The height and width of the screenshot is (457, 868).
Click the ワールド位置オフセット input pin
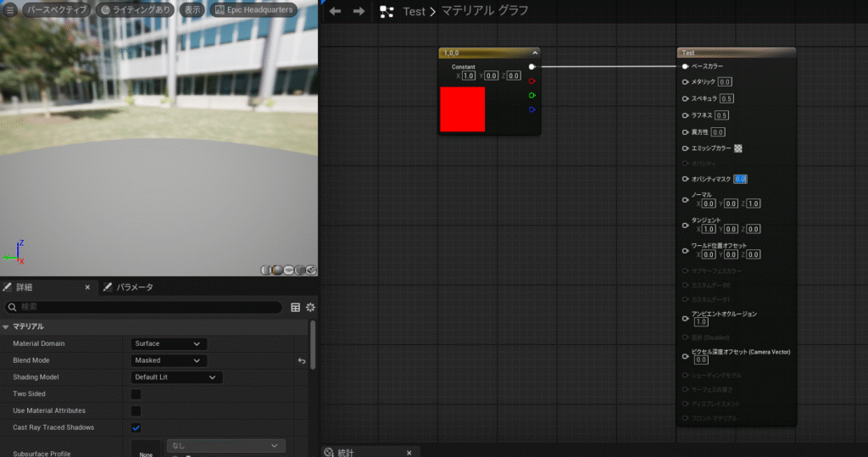[685, 251]
